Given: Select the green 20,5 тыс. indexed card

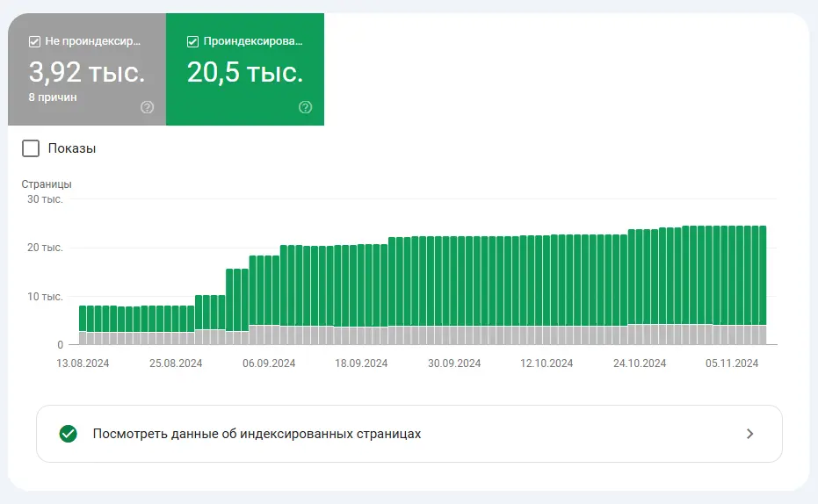Looking at the screenshot, I should pyautogui.click(x=245, y=69).
